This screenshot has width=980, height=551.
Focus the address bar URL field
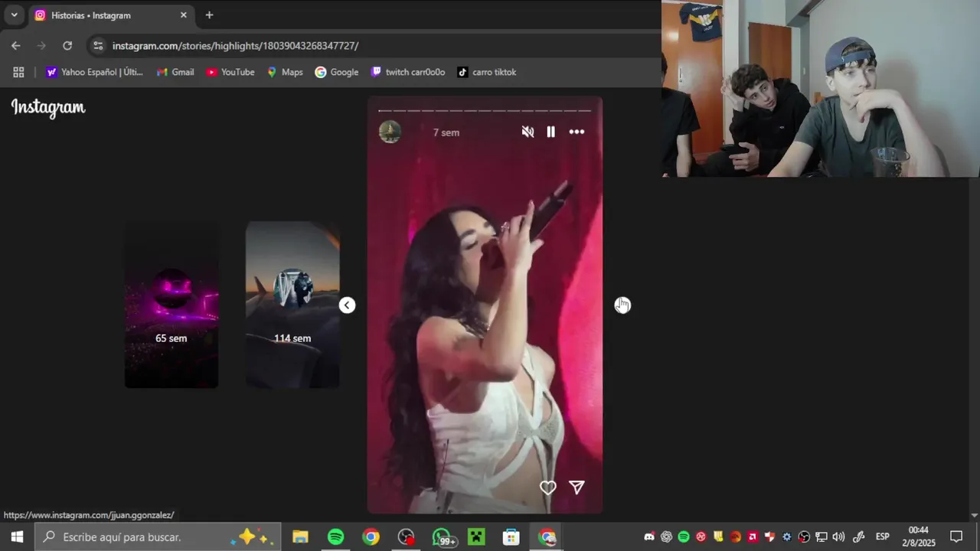point(235,46)
